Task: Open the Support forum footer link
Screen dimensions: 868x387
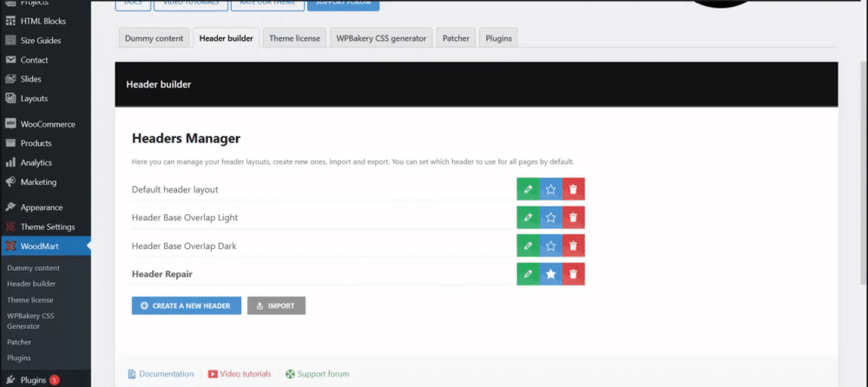Action: click(x=317, y=374)
